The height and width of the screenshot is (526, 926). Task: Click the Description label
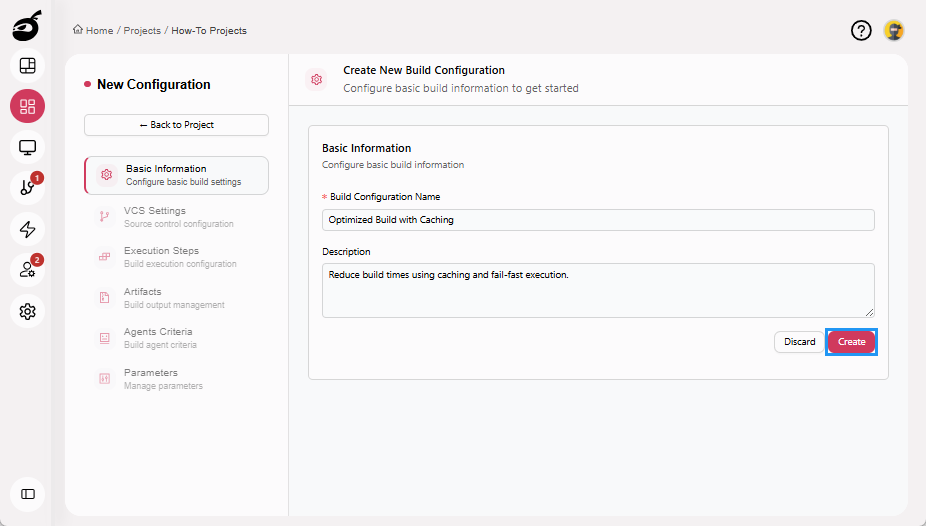[x=346, y=251]
